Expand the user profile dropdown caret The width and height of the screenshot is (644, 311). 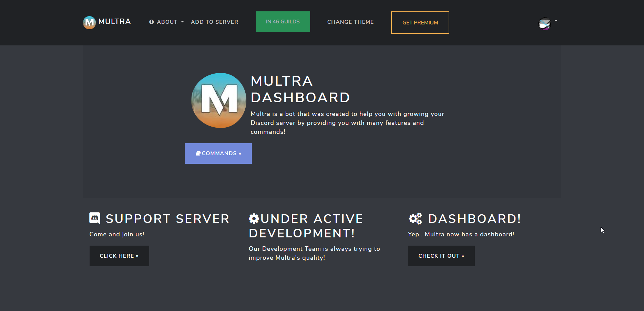pyautogui.click(x=556, y=21)
